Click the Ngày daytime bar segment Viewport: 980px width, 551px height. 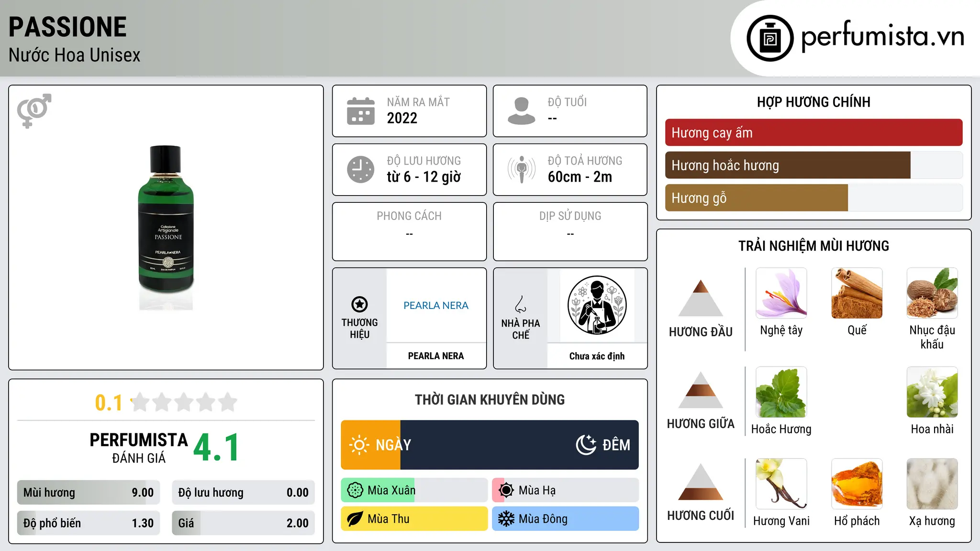(371, 445)
